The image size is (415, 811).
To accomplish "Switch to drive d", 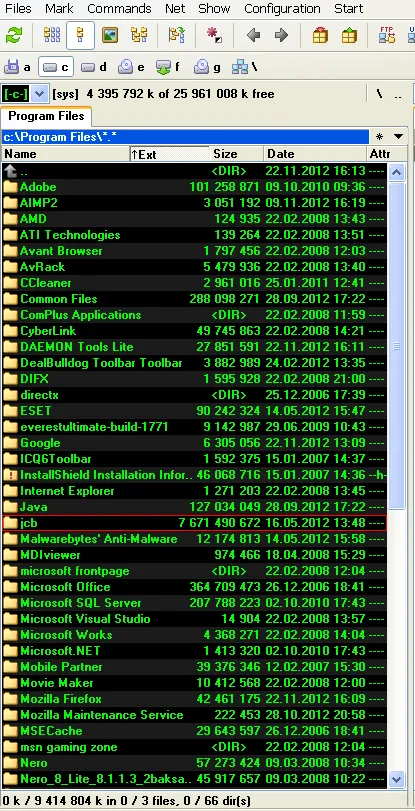I will click(x=94, y=67).
